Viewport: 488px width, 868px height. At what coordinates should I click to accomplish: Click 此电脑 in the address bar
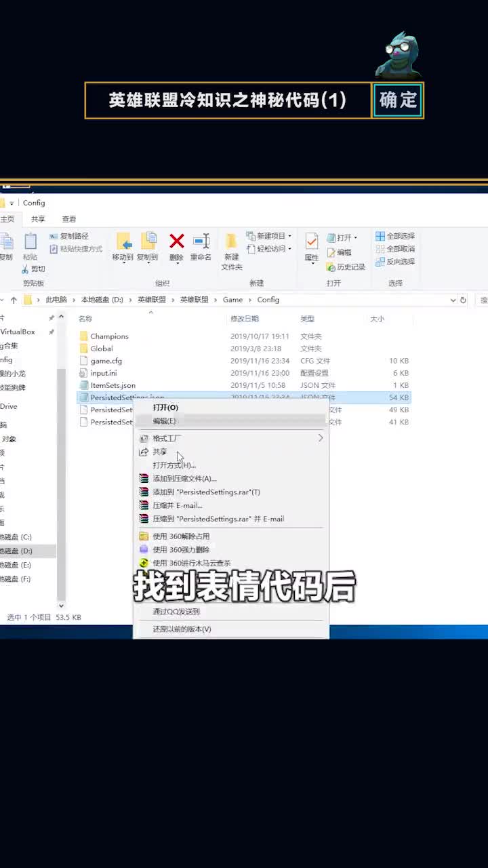[x=56, y=300]
